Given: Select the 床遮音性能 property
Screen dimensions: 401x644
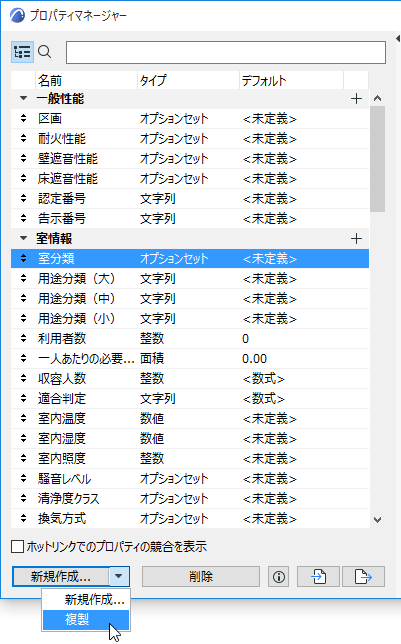Looking at the screenshot, I should coord(190,179).
